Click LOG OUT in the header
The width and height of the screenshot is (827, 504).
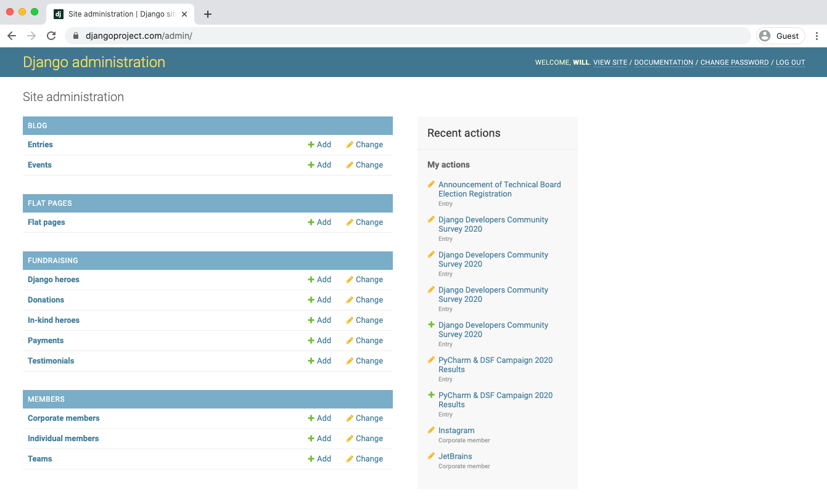[791, 63]
